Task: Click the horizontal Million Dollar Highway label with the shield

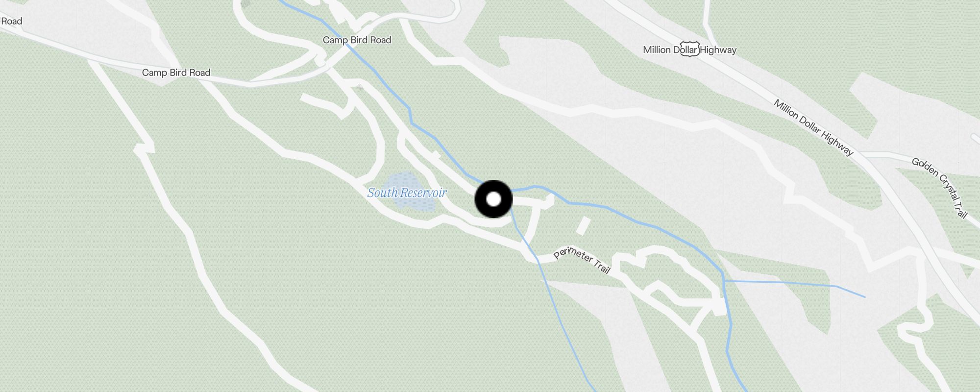Action: point(689,49)
